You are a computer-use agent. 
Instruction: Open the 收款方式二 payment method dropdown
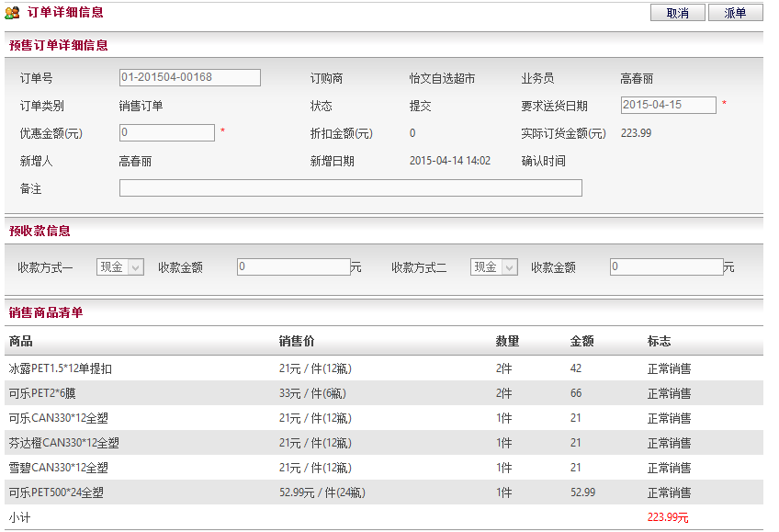[x=494, y=267]
